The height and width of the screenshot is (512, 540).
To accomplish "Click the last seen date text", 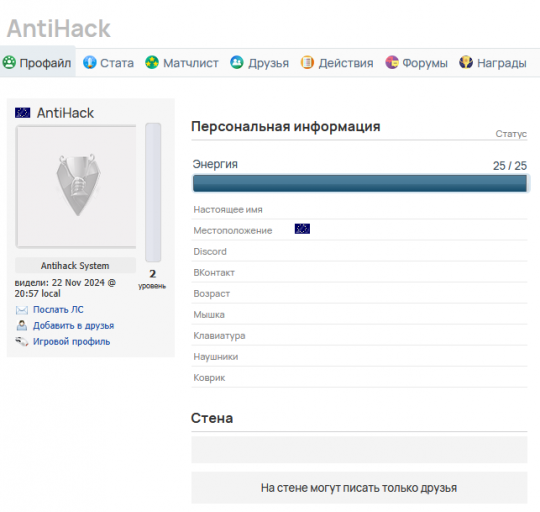I will click(x=65, y=288).
